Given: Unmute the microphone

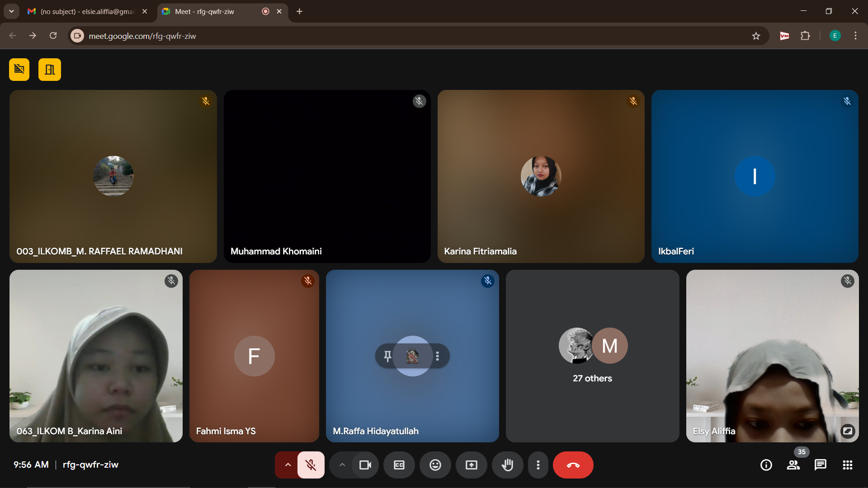Looking at the screenshot, I should (311, 465).
